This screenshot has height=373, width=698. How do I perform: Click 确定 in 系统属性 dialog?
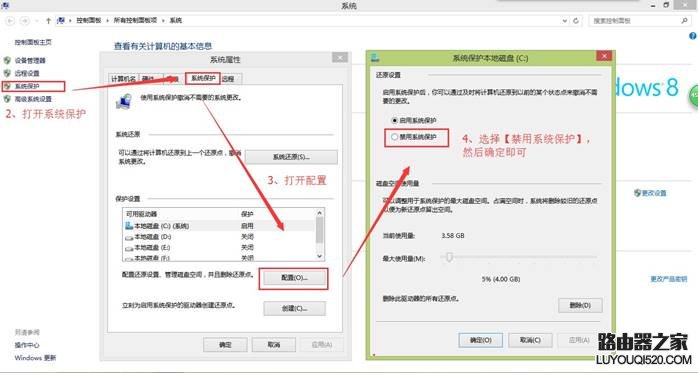click(x=225, y=345)
